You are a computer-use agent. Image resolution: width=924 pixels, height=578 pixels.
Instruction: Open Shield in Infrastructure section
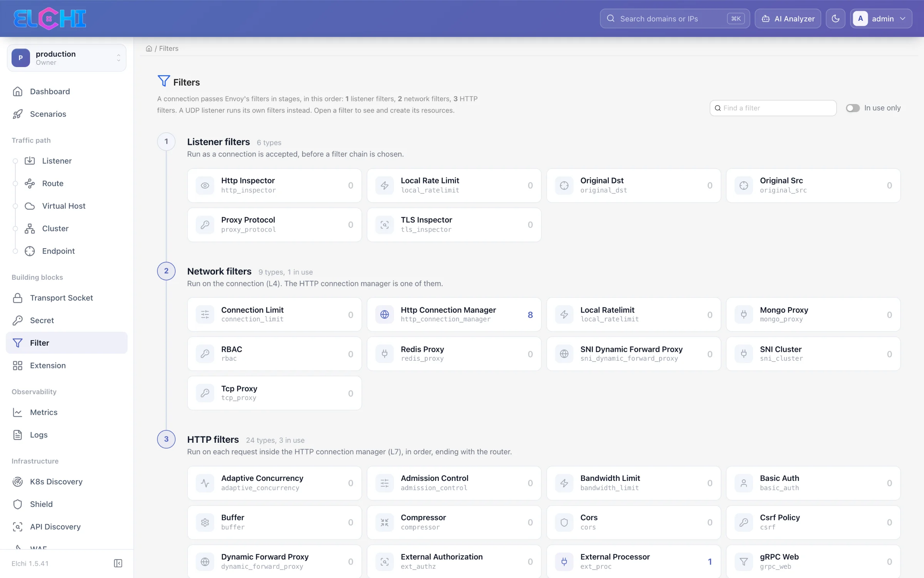(67, 504)
